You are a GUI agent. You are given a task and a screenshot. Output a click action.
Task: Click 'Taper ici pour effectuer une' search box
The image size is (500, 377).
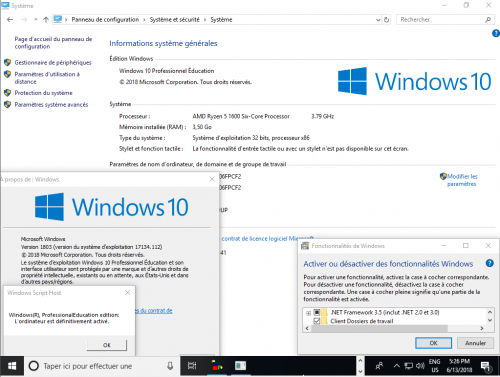(x=88, y=366)
